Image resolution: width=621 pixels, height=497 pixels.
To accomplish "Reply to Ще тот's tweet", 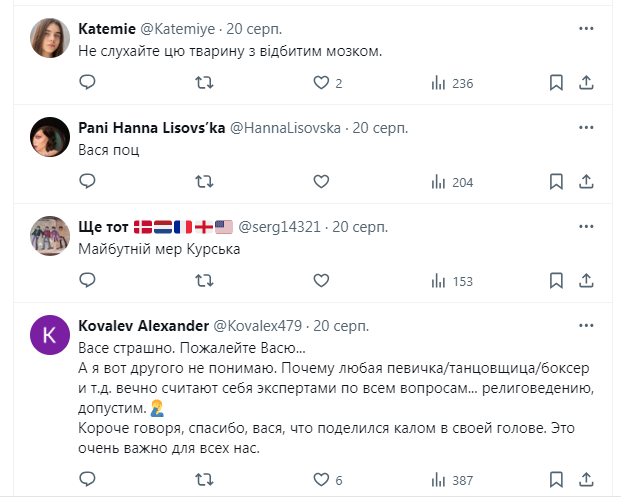I will (x=87, y=281).
